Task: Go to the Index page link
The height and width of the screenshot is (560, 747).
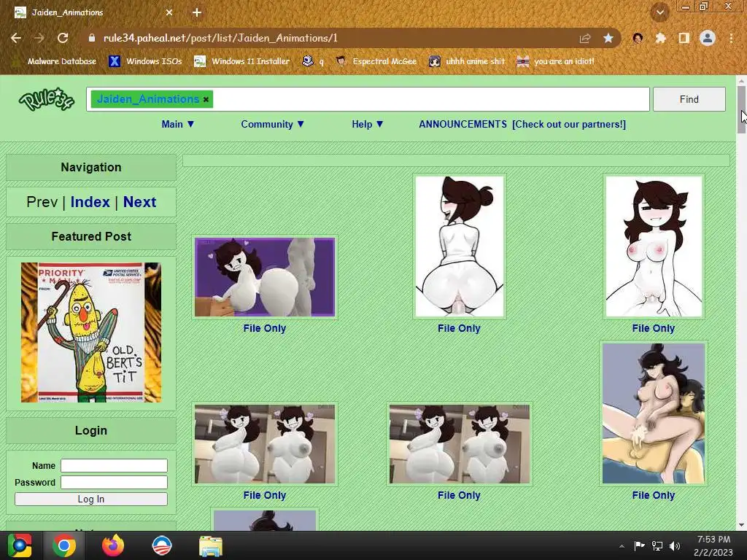Action: click(90, 202)
